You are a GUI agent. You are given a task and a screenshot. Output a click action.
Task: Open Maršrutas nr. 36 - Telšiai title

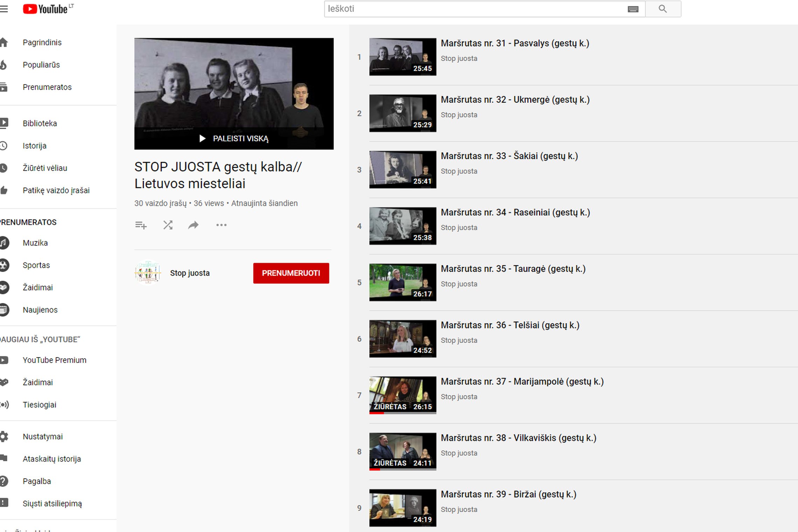point(510,325)
